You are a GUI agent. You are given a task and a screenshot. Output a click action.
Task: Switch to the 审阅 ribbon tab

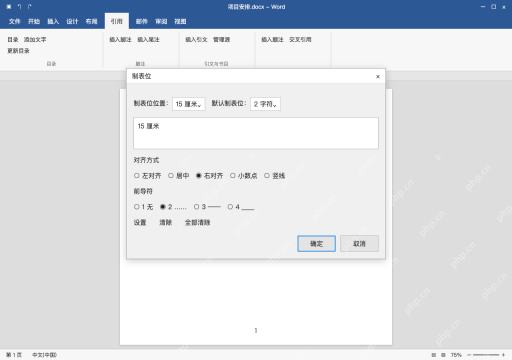pos(161,21)
